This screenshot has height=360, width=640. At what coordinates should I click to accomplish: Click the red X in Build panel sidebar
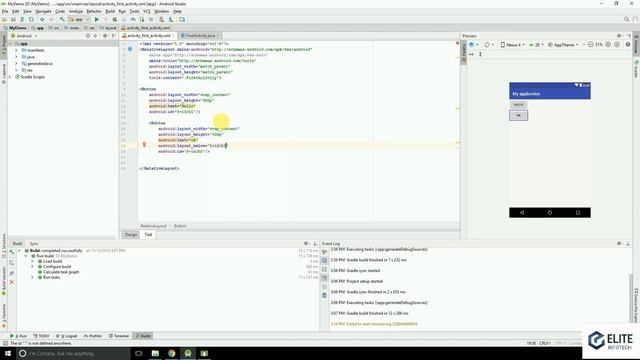coord(11,282)
